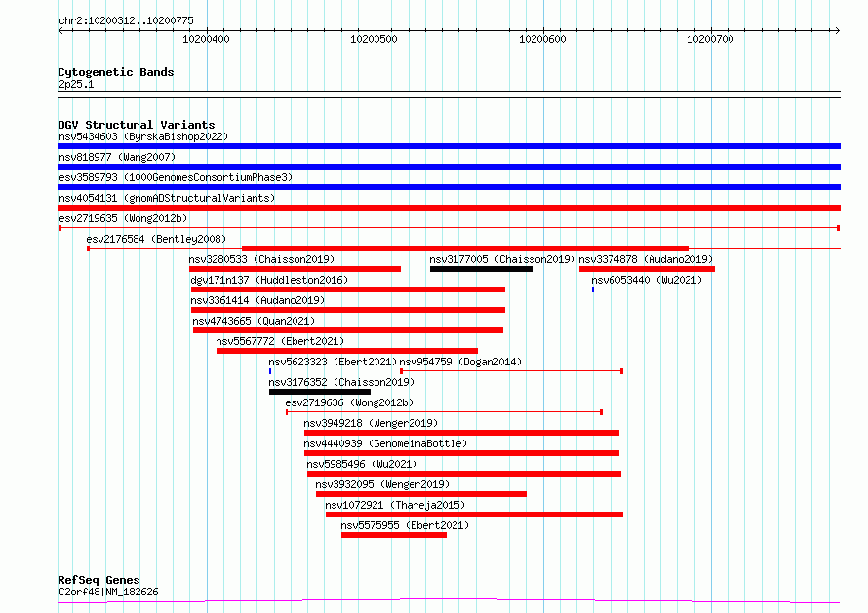Open esv3589793 (1000GenomesConsortiumPhase3) label
Screen dimensions: 868x613
coord(176,177)
